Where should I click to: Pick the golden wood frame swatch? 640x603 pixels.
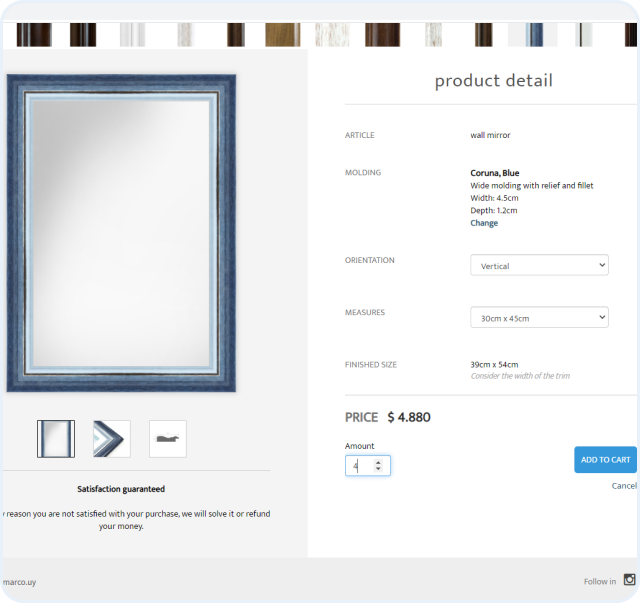point(282,35)
